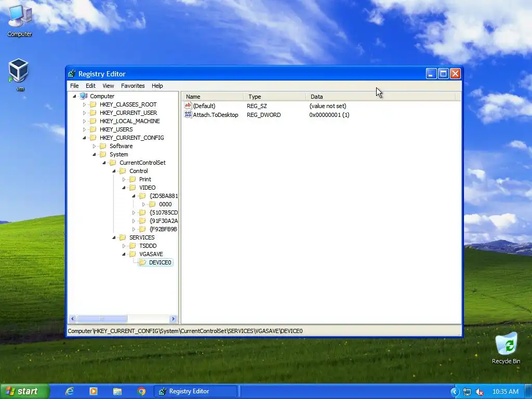Click the HKEY_USERS folder icon
Viewport: 532px width, 399px height.
click(x=93, y=129)
